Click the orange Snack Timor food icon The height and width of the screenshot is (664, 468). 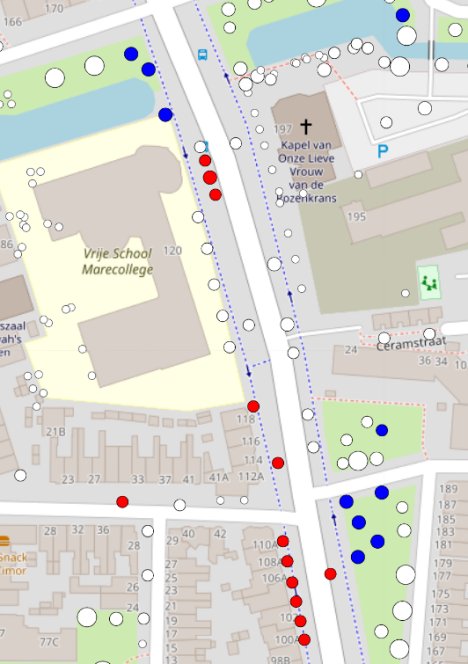4,541
